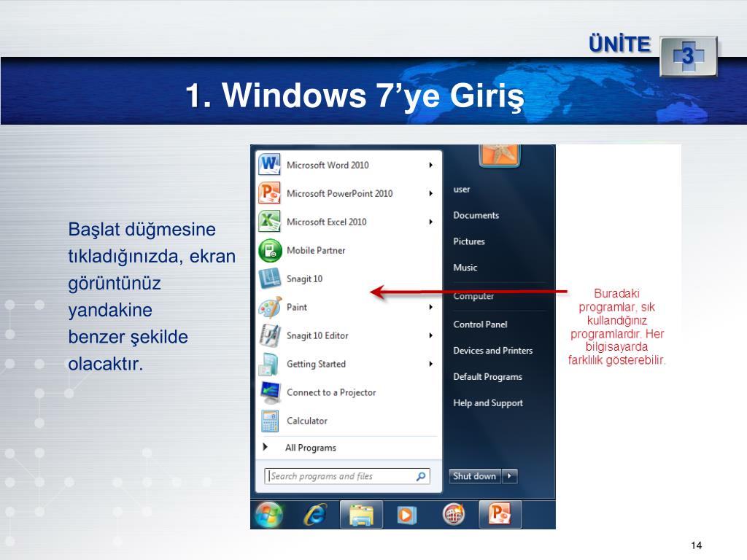This screenshot has width=747, height=560.
Task: Open Internet Explorer from the taskbar
Action: click(x=315, y=515)
